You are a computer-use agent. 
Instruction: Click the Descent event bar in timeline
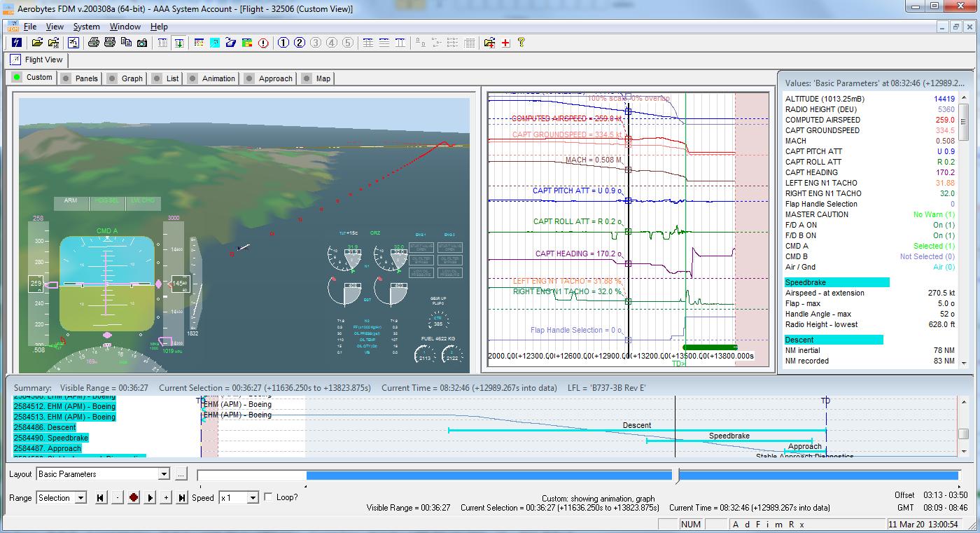(x=637, y=430)
